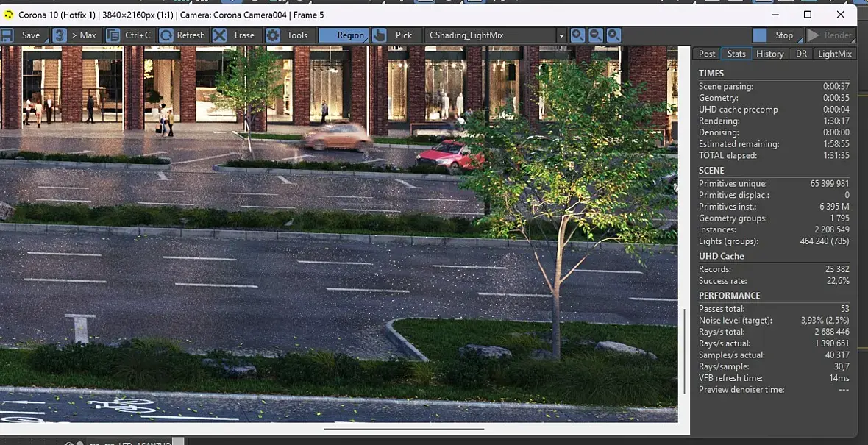Switch to the History tab
868x445 pixels.
[x=770, y=54]
